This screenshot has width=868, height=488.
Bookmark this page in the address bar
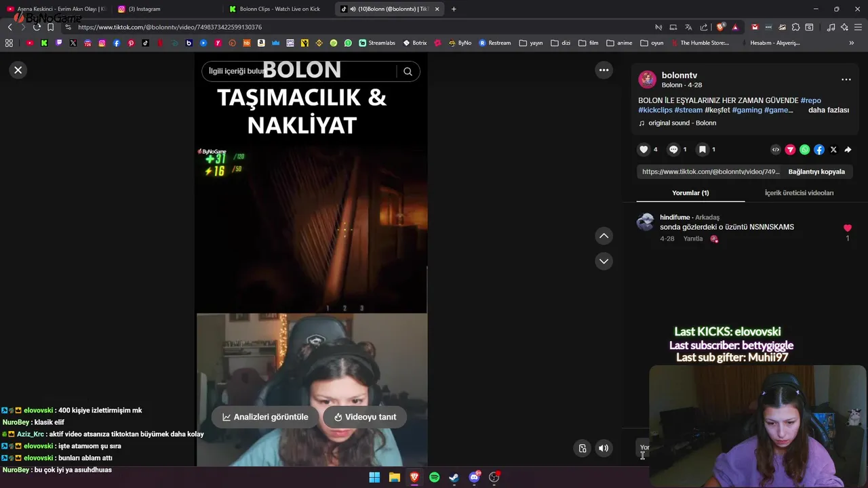point(50,27)
